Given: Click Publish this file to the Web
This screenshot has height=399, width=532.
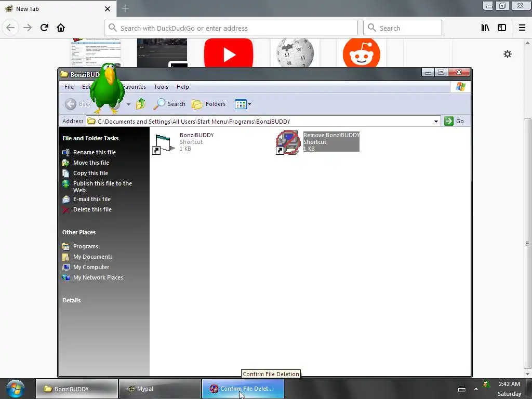Looking at the screenshot, I should [x=102, y=187].
